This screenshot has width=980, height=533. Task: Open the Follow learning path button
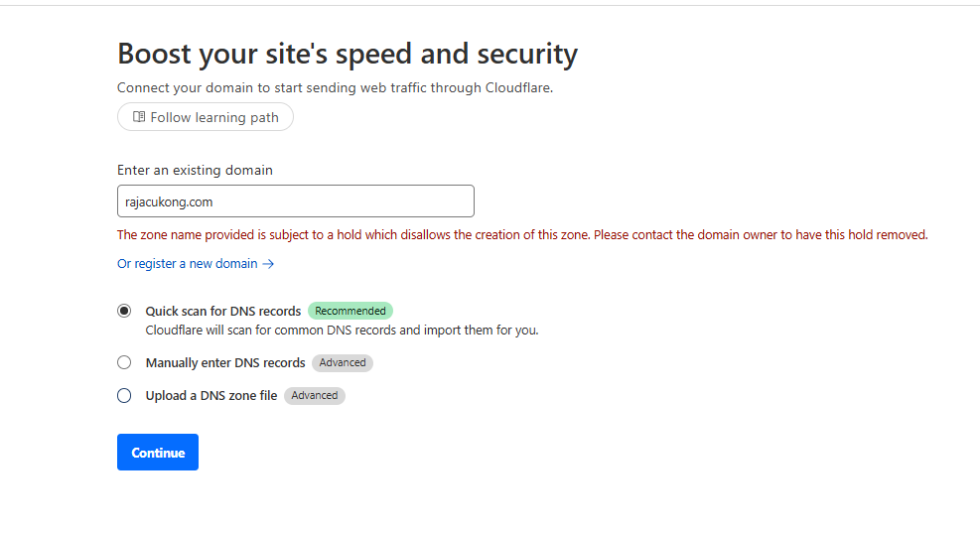pyautogui.click(x=205, y=117)
